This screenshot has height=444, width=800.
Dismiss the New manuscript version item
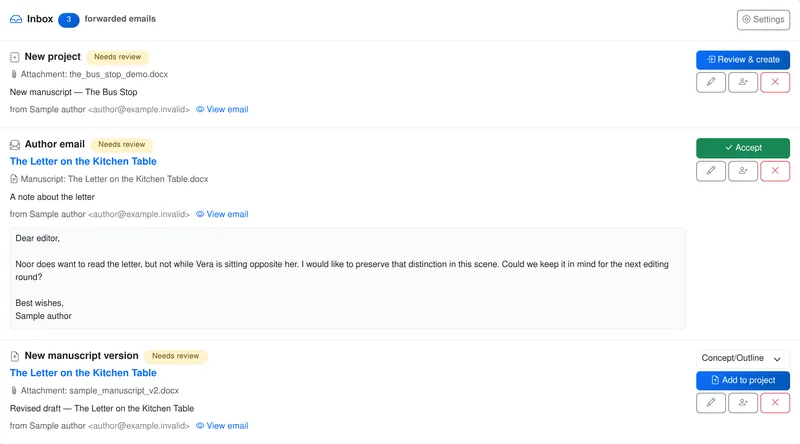(775, 403)
